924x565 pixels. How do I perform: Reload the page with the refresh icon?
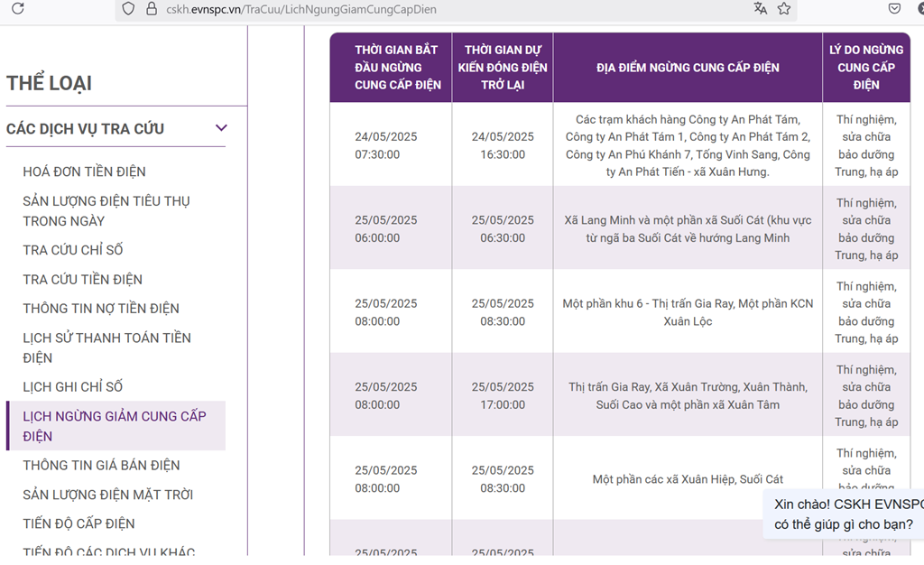tap(18, 8)
